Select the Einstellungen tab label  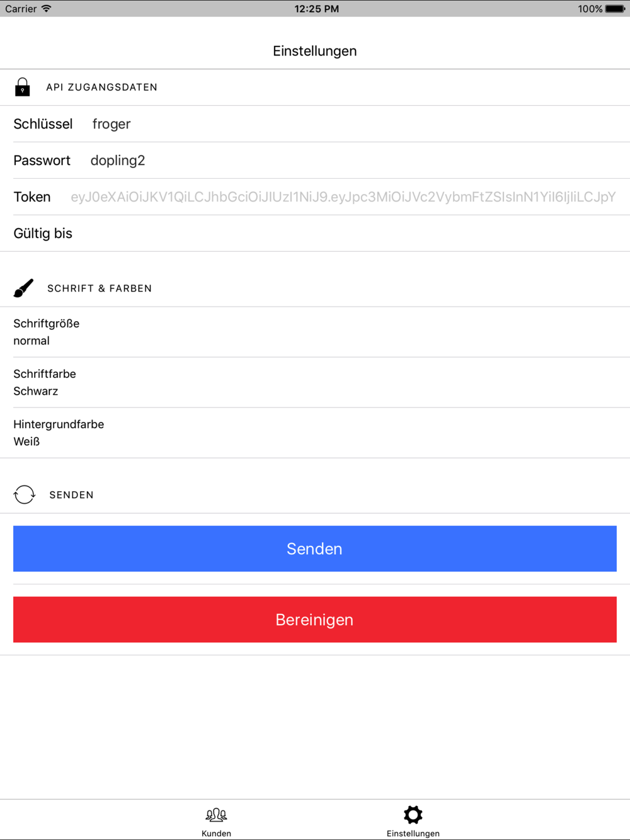click(413, 833)
